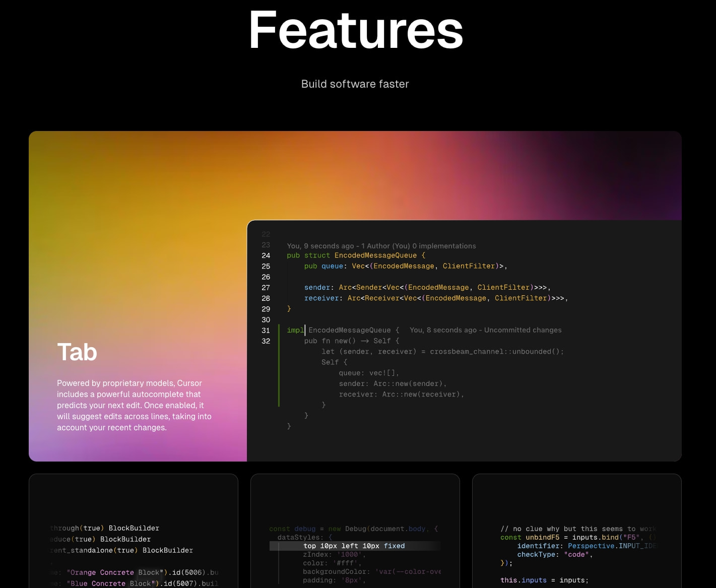Click the 'receiver: Arc::new(receiver),' suggestion line
716x588 pixels.
(x=402, y=395)
